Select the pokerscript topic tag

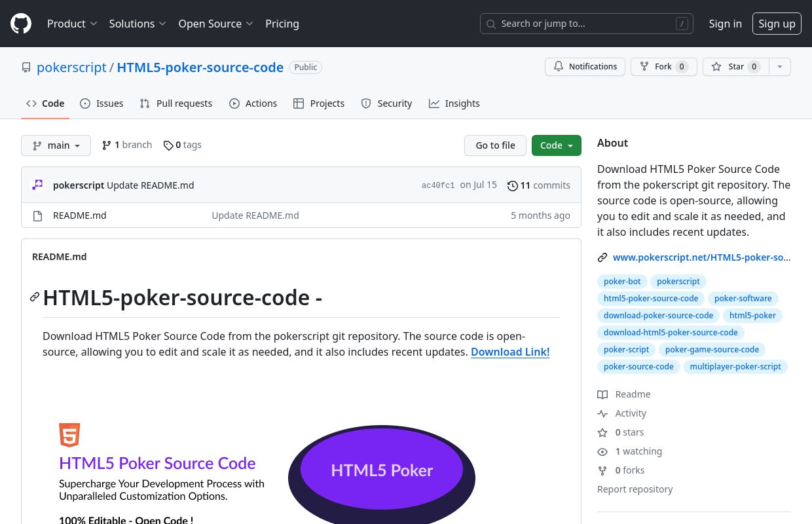[678, 281]
